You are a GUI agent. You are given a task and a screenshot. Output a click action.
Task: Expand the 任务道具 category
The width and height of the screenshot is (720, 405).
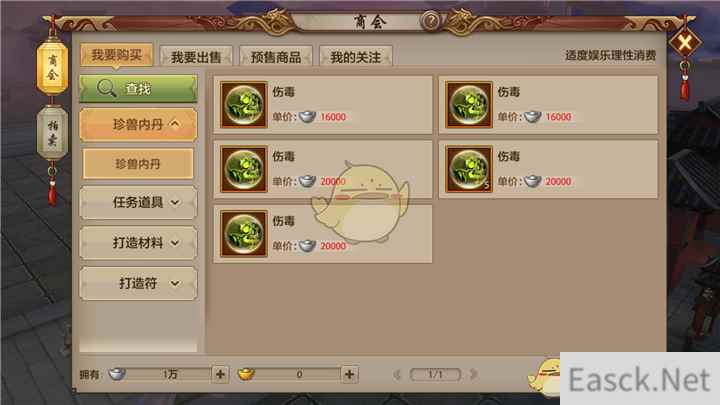click(138, 202)
